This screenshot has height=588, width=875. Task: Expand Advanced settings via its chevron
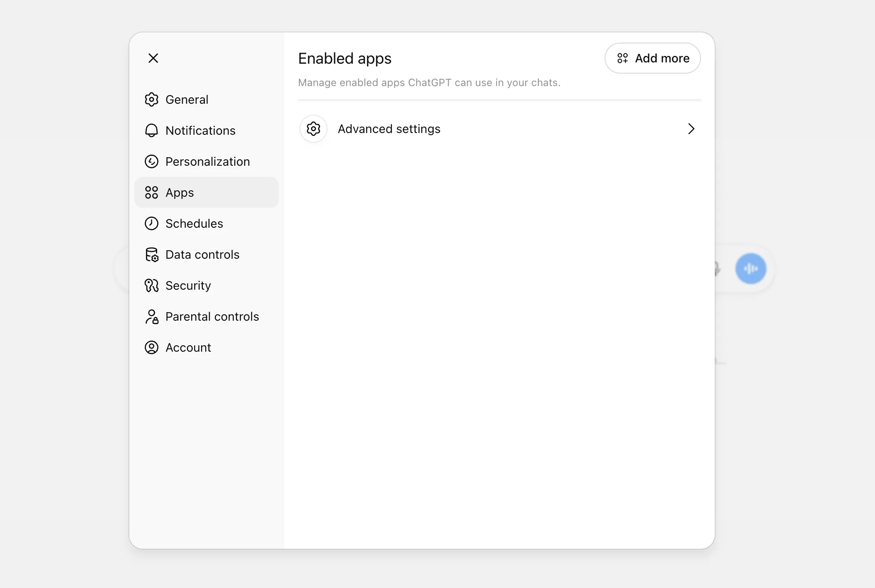click(x=691, y=129)
